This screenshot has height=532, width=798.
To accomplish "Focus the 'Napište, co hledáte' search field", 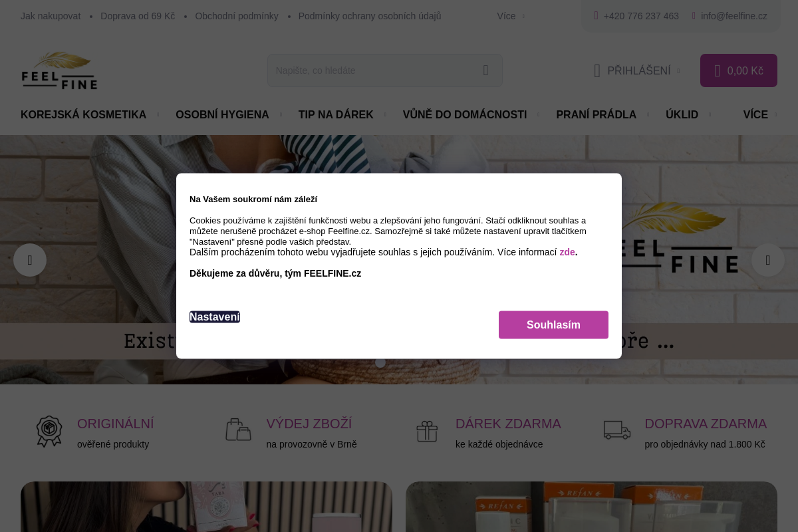I will pos(372,70).
